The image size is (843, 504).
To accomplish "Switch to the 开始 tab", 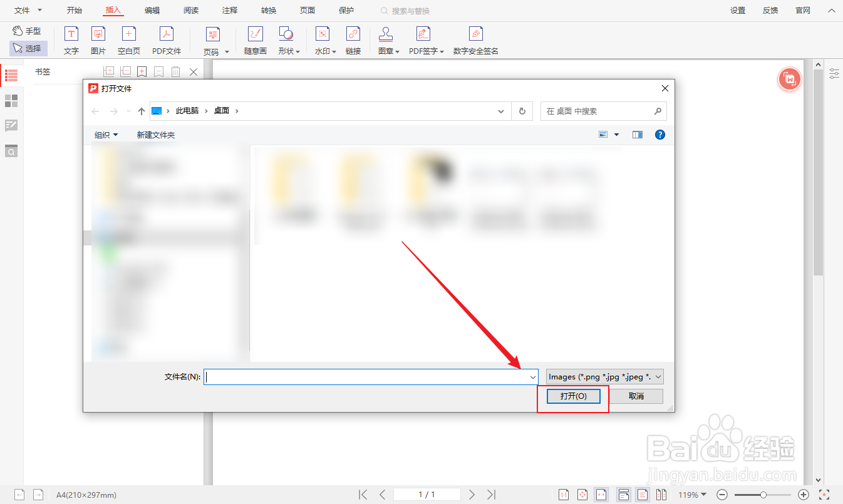I will click(75, 11).
